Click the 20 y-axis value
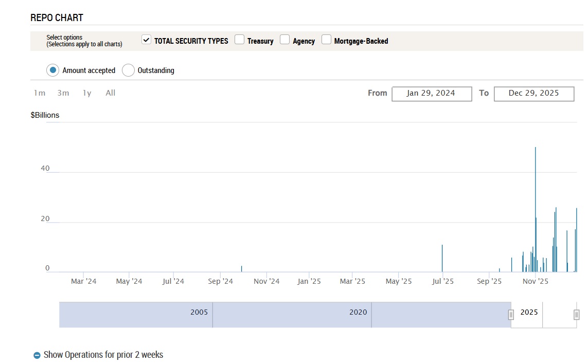Image resolution: width=588 pixels, height=364 pixels. [45, 219]
